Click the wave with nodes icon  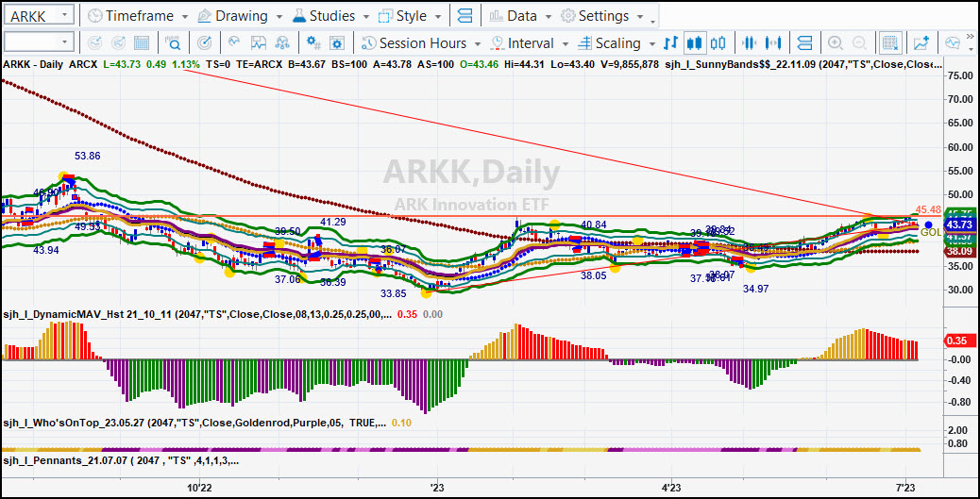pos(282,43)
